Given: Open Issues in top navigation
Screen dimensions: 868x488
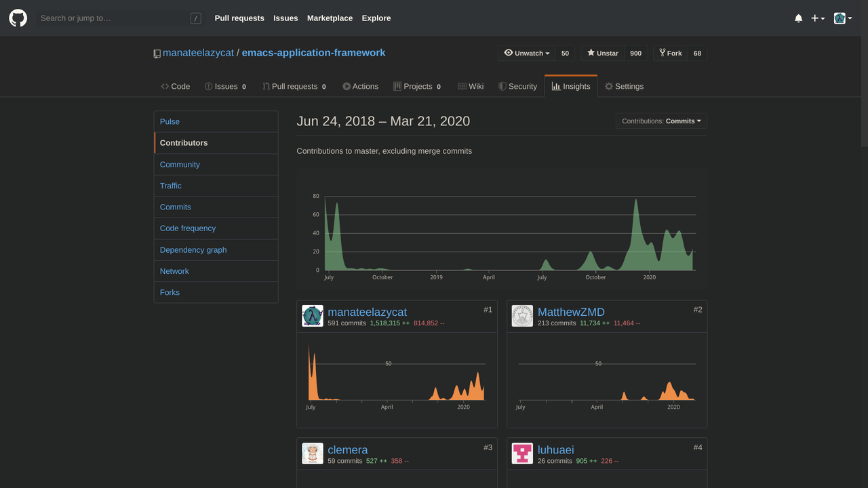Looking at the screenshot, I should [x=285, y=18].
